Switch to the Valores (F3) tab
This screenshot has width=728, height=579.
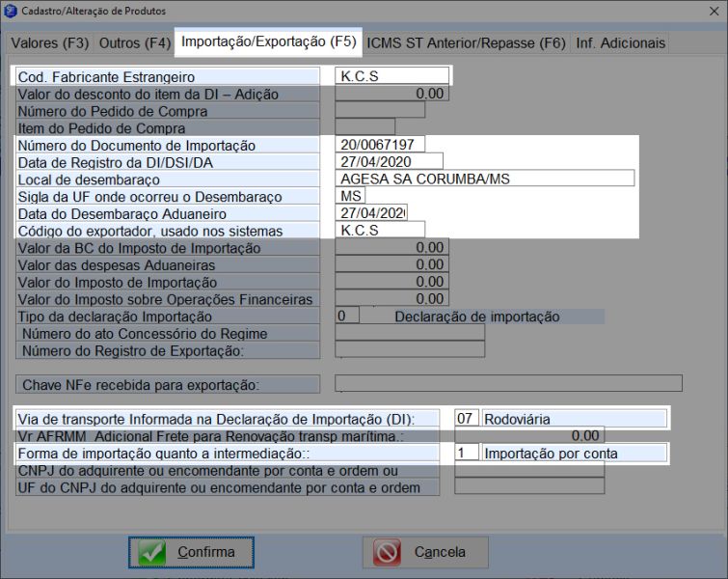(50, 43)
